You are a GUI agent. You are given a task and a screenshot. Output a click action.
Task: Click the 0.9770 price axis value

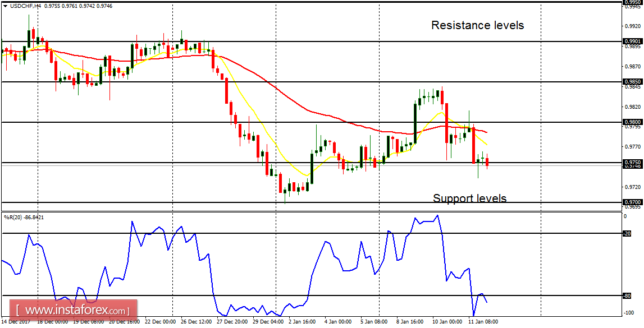tap(633, 147)
